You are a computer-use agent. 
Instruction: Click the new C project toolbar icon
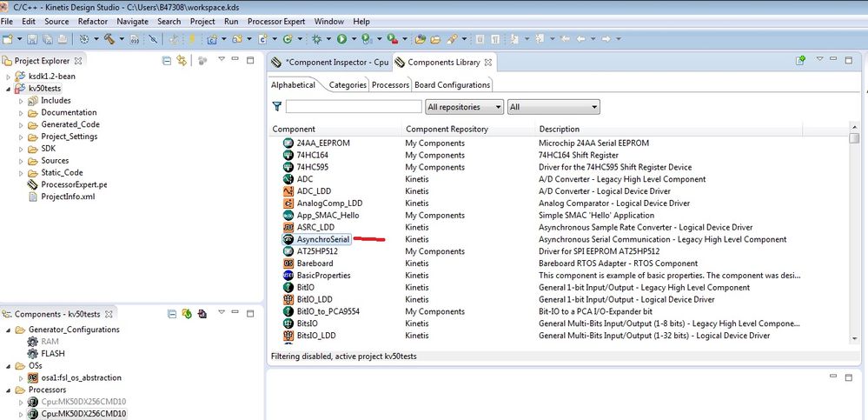212,39
